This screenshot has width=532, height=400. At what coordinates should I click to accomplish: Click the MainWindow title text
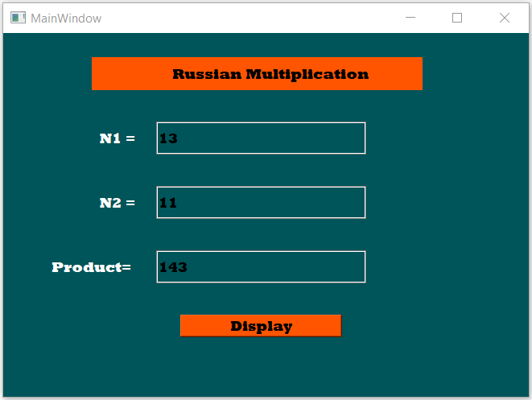[x=66, y=19]
